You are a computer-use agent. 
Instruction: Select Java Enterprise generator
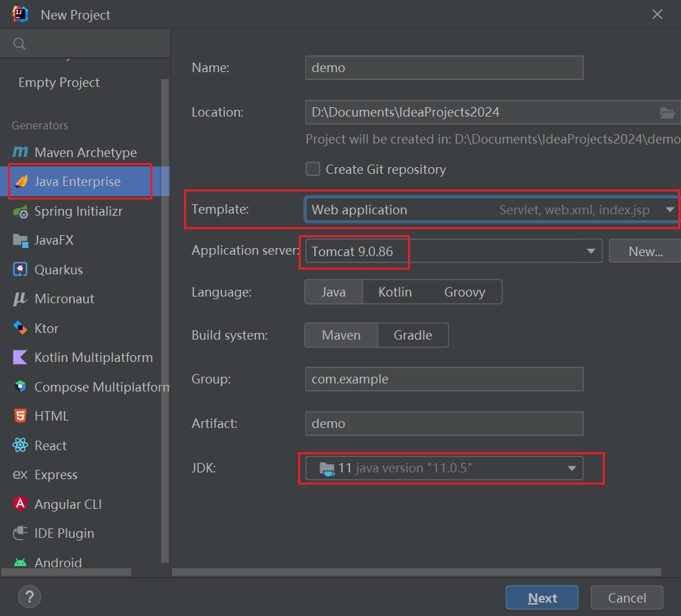[x=85, y=181]
